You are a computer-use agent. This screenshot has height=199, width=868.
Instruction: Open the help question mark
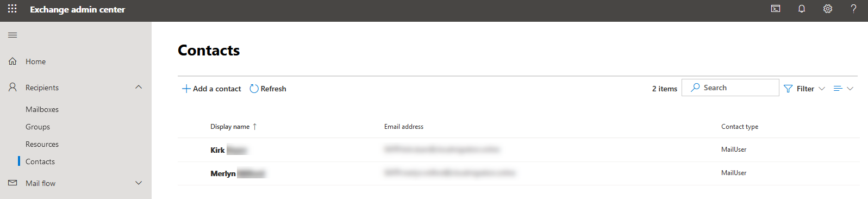(854, 9)
